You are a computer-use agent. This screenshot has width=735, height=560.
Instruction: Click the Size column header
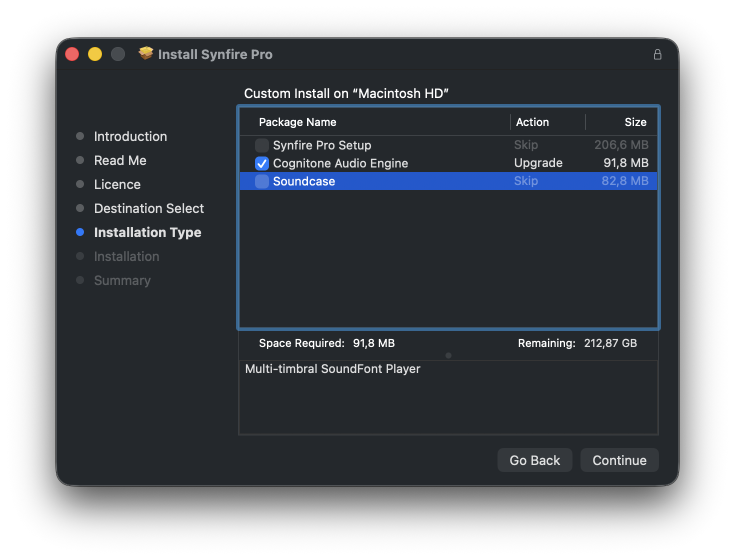tap(635, 122)
